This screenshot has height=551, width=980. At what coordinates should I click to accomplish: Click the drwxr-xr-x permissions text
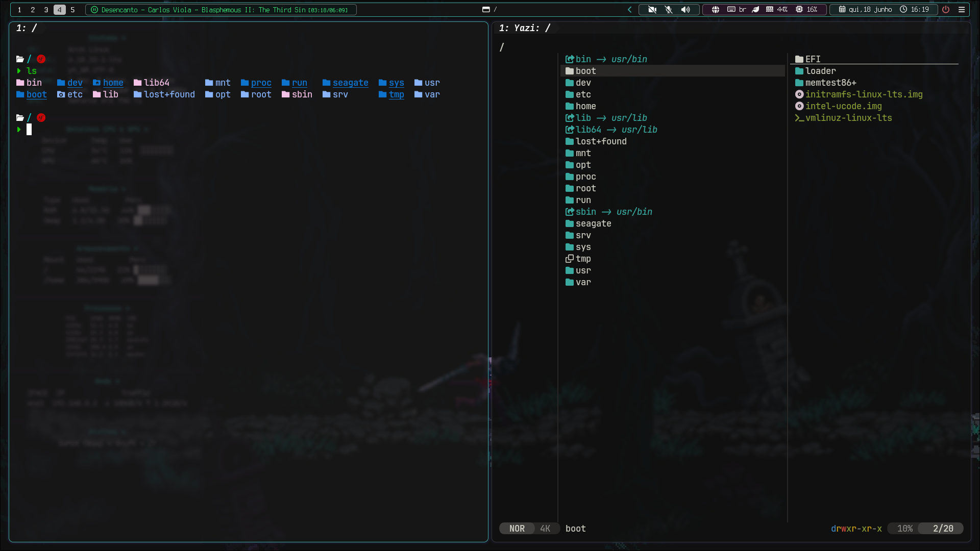(x=856, y=529)
